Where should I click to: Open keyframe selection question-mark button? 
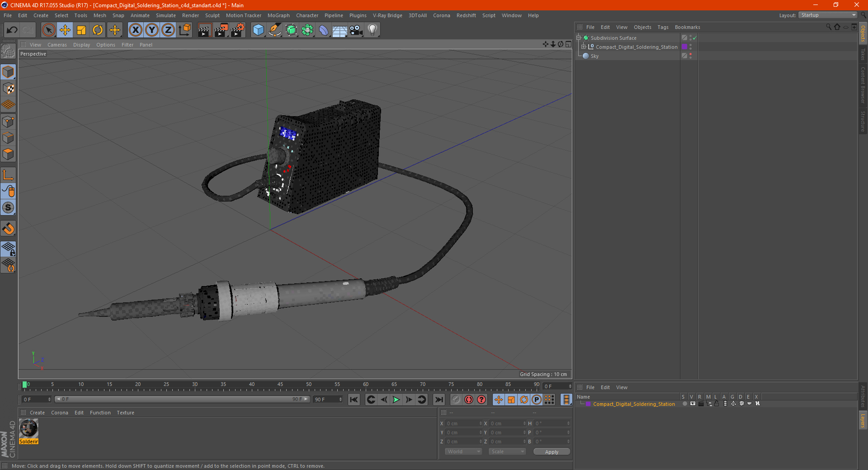coord(481,399)
